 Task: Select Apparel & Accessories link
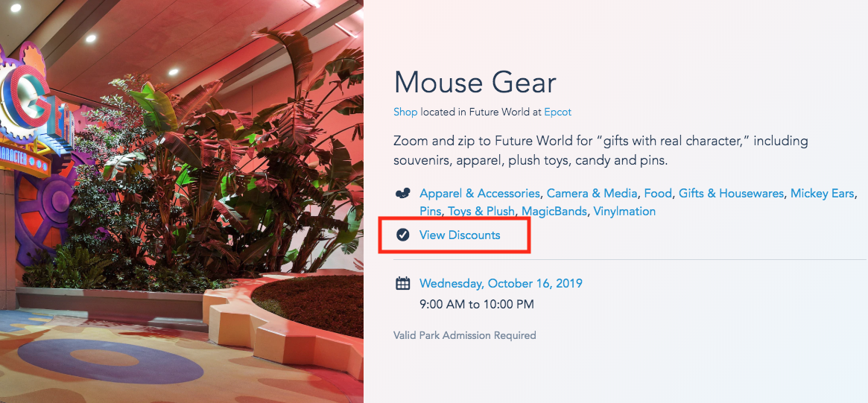[479, 194]
